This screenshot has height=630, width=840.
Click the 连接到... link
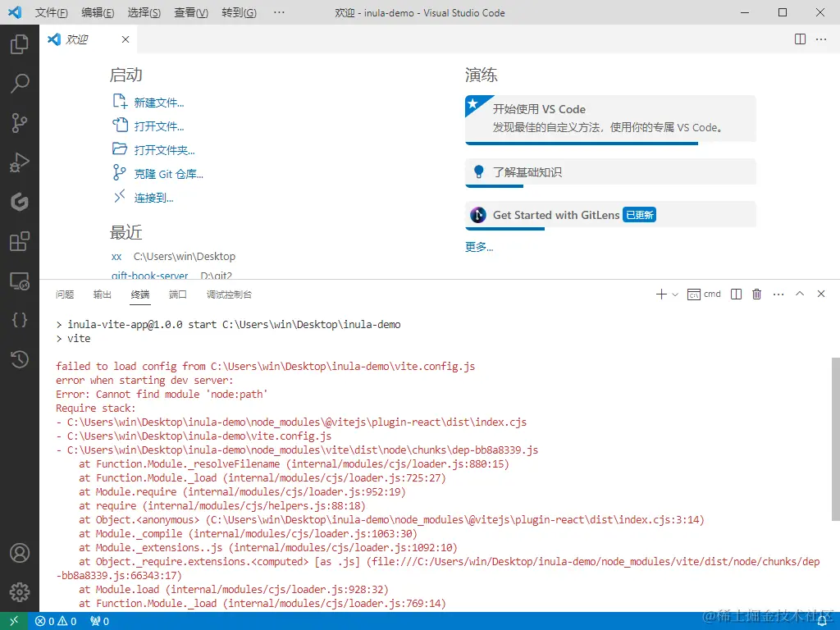tap(153, 199)
